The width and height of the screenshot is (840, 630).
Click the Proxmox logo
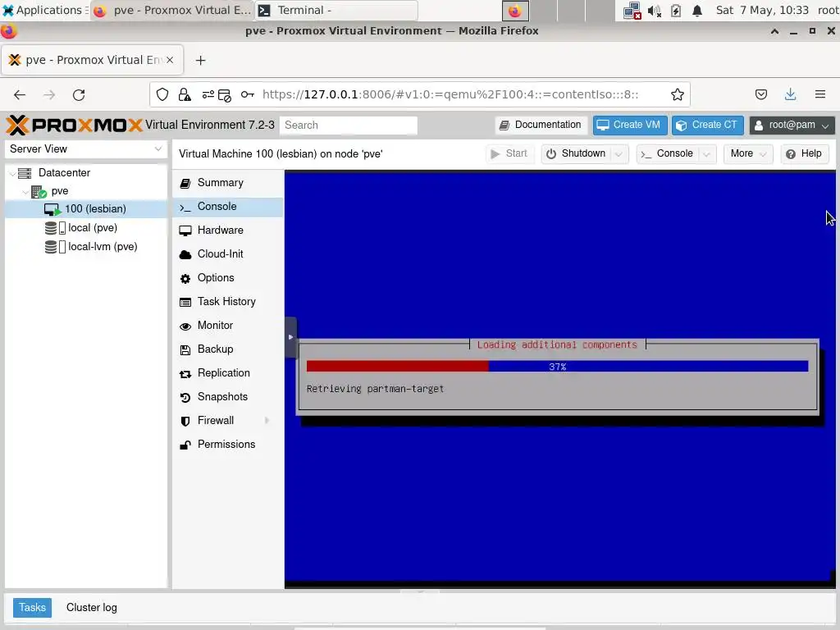point(74,125)
